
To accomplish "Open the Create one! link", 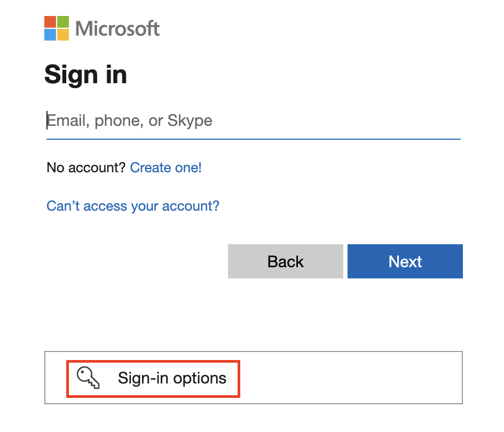I will [166, 167].
